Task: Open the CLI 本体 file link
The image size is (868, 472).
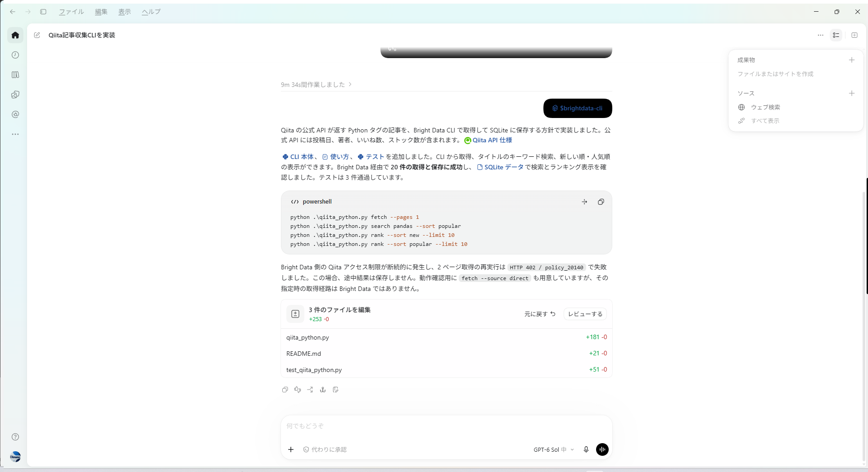Action: 298,157
